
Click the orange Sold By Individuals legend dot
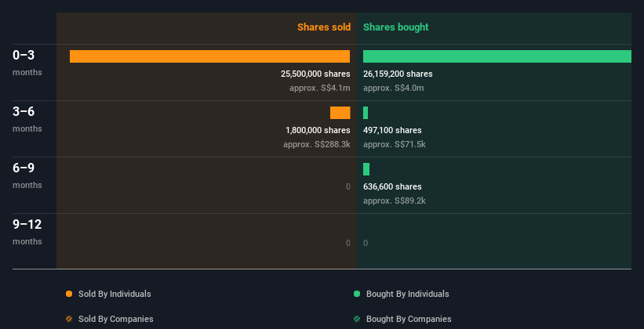click(69, 294)
